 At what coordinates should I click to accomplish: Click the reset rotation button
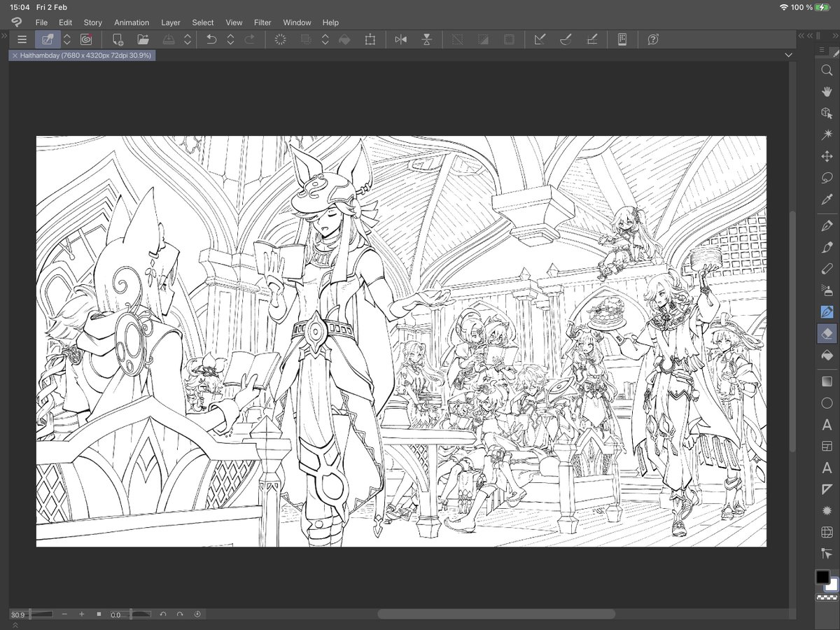coord(197,614)
